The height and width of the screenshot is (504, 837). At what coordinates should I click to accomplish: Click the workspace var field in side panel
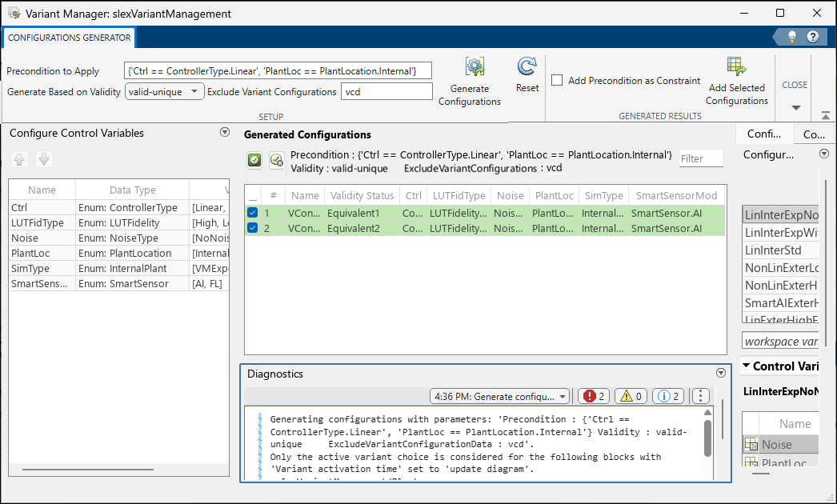tap(780, 341)
